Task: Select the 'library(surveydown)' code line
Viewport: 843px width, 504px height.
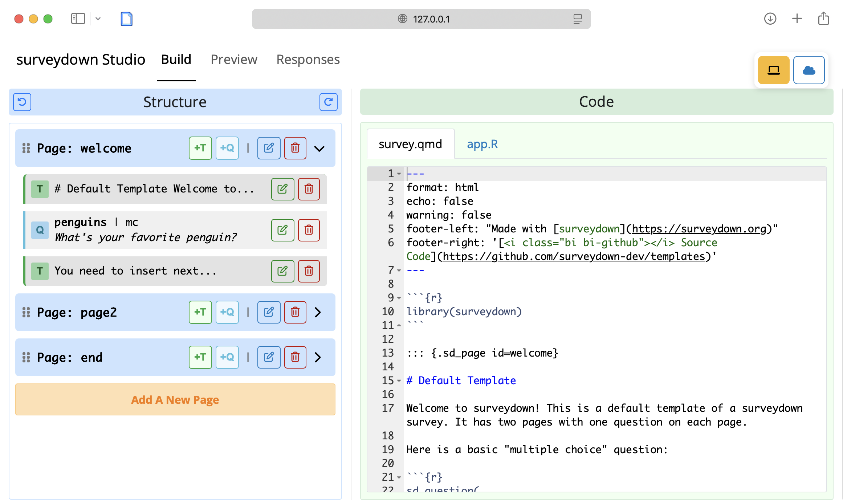Action: [464, 312]
